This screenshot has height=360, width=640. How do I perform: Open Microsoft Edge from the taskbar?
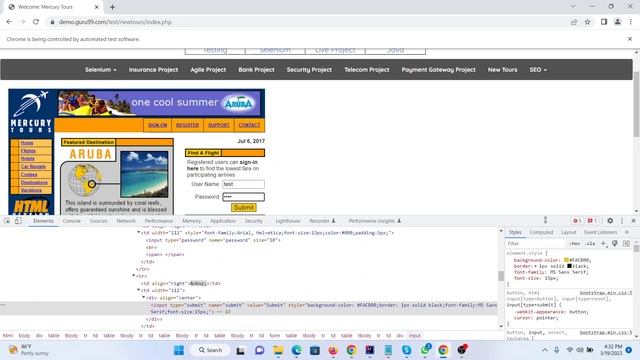tap(296, 350)
